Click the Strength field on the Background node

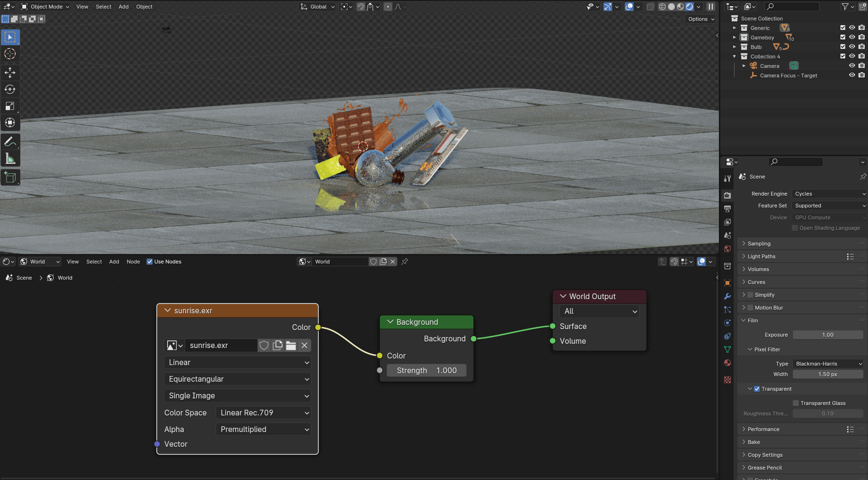tap(426, 370)
